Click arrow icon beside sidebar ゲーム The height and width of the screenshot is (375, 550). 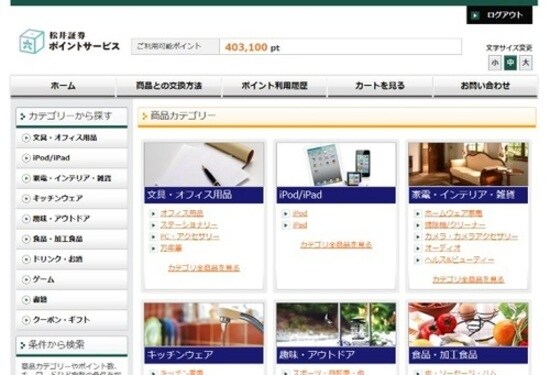(26, 280)
